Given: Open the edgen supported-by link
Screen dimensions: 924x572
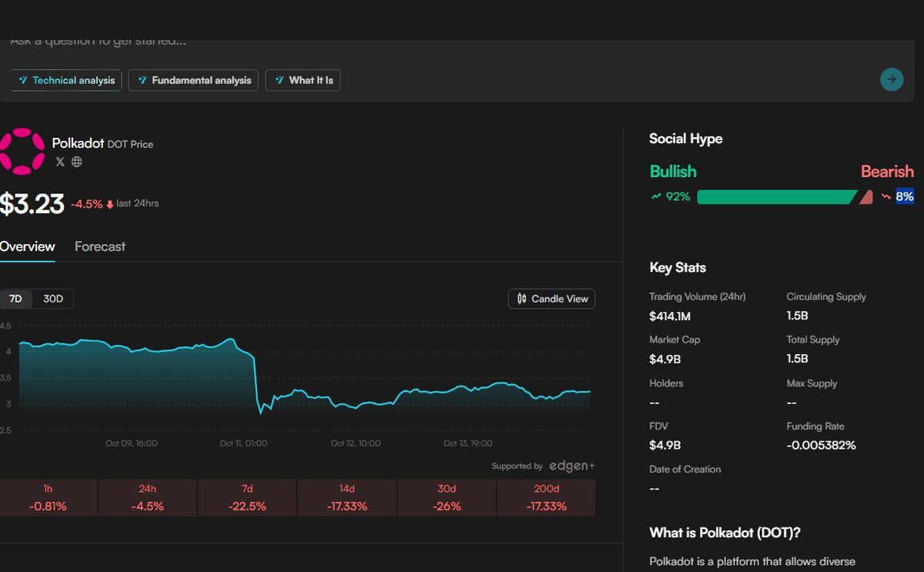Looking at the screenshot, I should [571, 466].
